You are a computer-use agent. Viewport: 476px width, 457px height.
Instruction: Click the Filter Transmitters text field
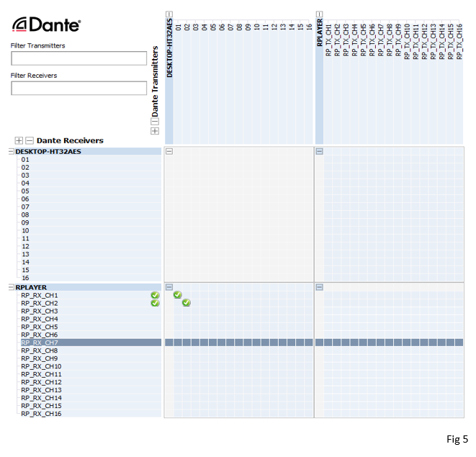click(78, 58)
